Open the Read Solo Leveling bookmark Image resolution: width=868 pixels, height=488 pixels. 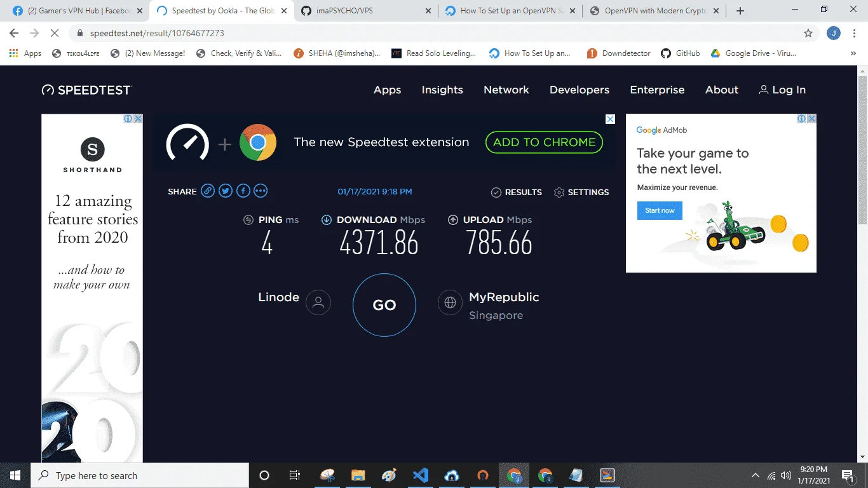pos(433,53)
